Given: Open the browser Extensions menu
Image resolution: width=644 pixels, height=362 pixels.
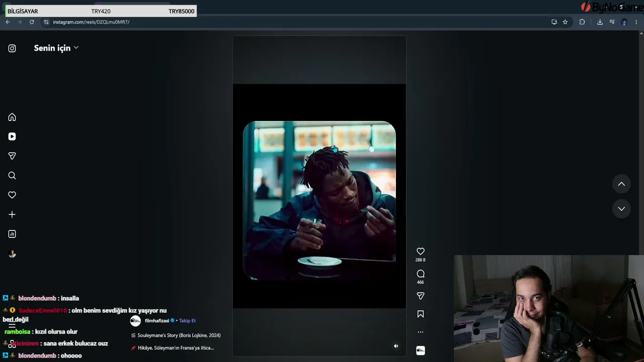Looking at the screenshot, I should (x=582, y=22).
